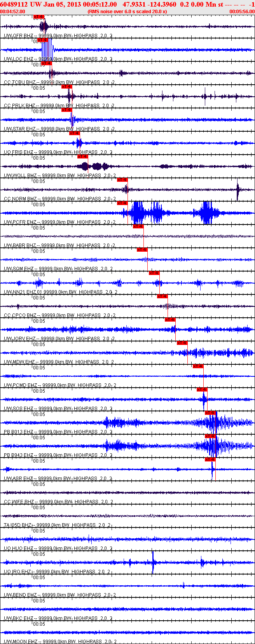Click the end time 00:05:56.00 label
Viewport: 255px width, 644px height.
(x=242, y=12)
